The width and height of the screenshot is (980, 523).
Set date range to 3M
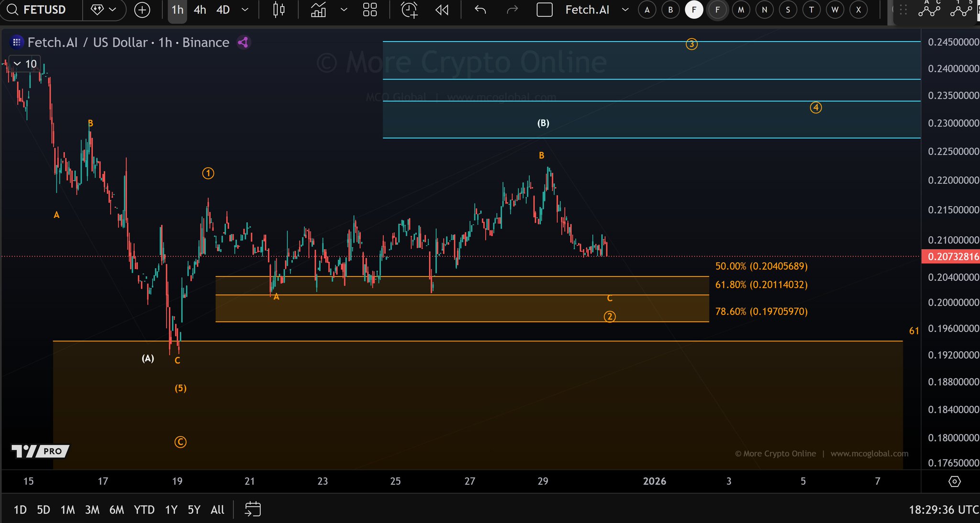(x=92, y=510)
